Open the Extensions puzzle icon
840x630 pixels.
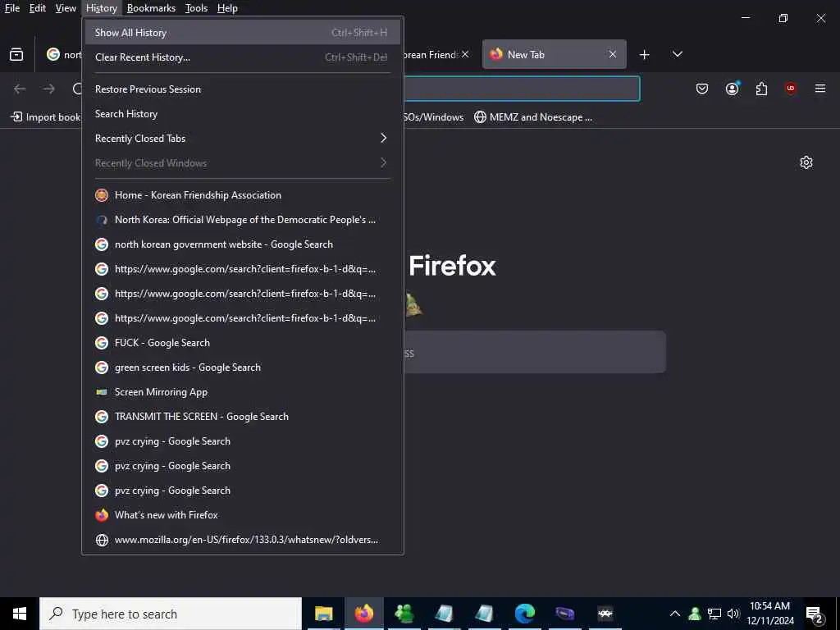[x=761, y=89]
